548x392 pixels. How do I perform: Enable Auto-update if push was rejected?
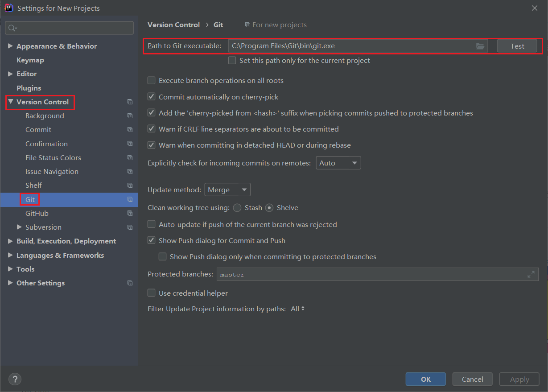[x=151, y=224]
